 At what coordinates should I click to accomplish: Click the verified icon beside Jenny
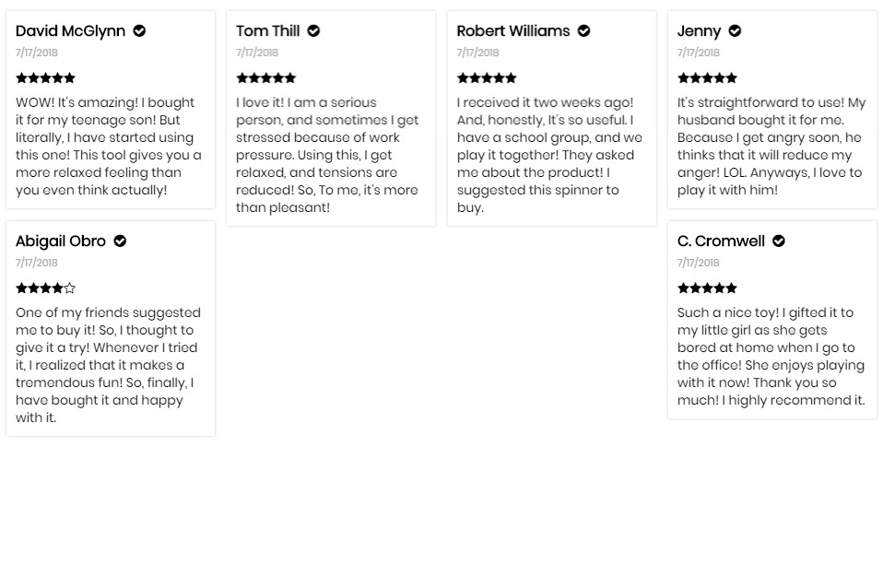735,31
